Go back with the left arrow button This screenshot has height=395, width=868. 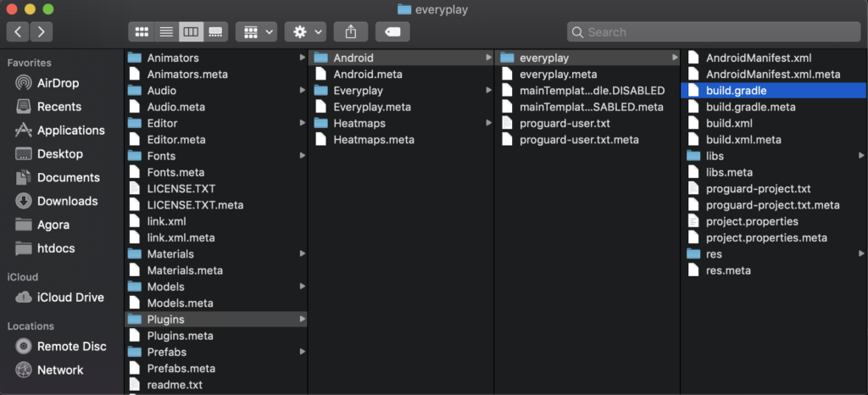[x=18, y=32]
